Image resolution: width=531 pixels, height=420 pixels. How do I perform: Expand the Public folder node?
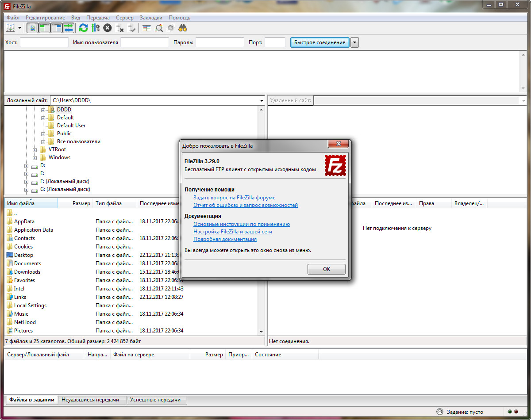tap(43, 134)
